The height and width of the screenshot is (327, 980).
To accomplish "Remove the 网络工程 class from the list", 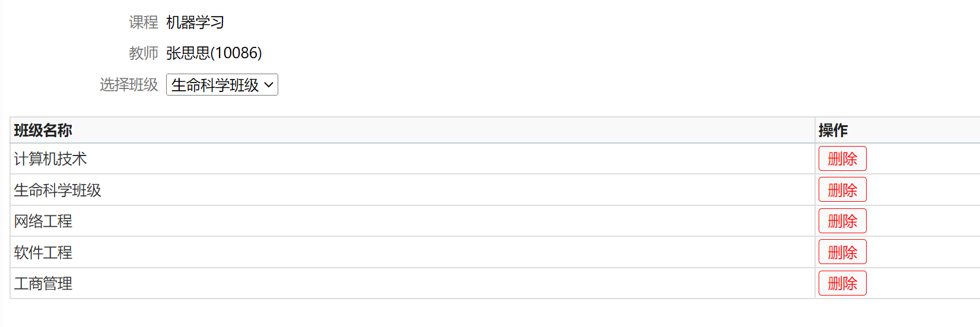I will 842,221.
